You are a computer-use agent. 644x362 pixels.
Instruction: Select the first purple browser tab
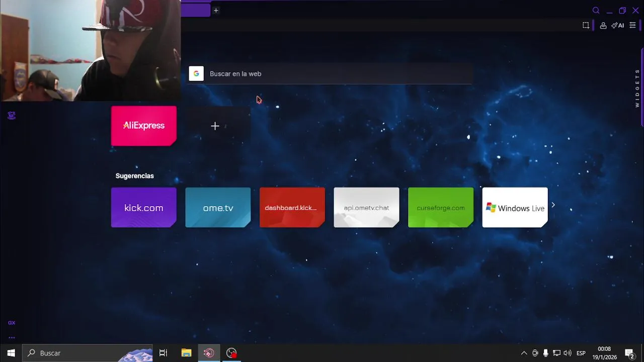coord(195,10)
